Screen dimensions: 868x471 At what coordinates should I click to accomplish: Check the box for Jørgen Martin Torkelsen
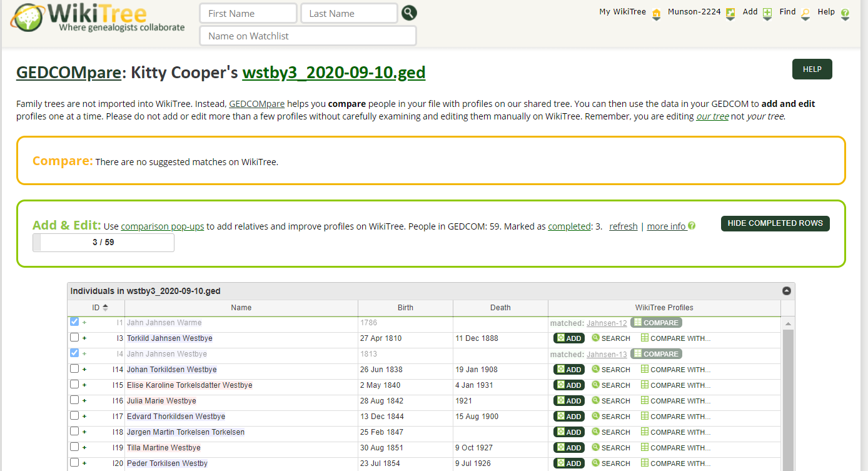click(74, 432)
